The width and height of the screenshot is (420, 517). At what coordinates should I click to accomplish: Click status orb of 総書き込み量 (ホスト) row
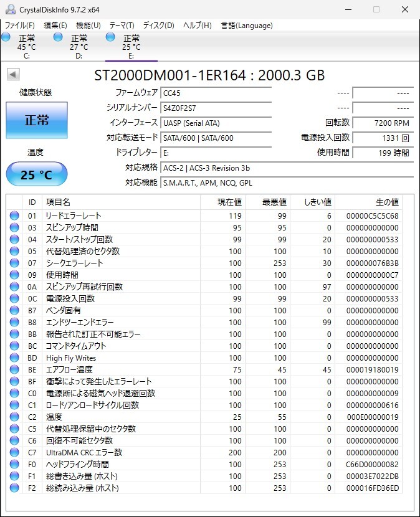(14, 476)
